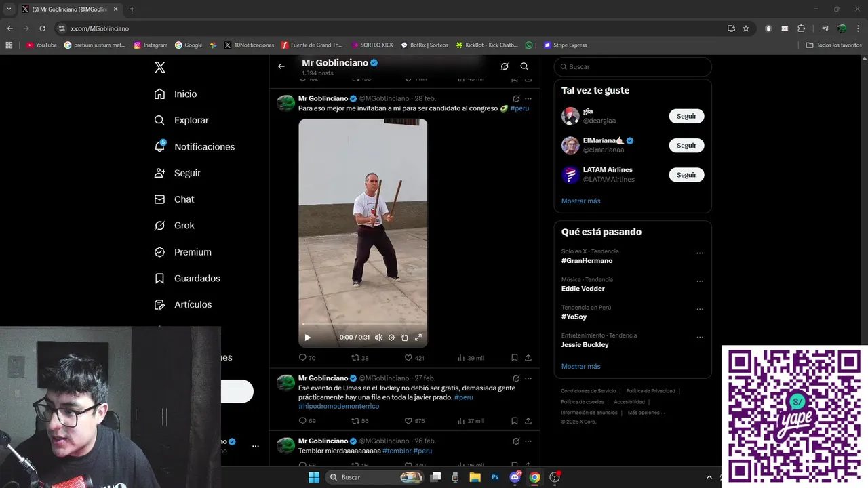The height and width of the screenshot is (488, 868).
Task: Reply to the congreso post (70)
Action: pyautogui.click(x=307, y=358)
